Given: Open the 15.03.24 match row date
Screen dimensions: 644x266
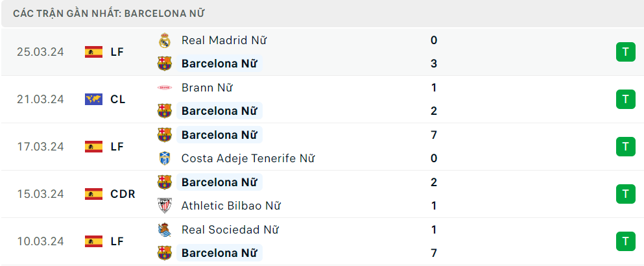Looking at the screenshot, I should coord(41,194).
